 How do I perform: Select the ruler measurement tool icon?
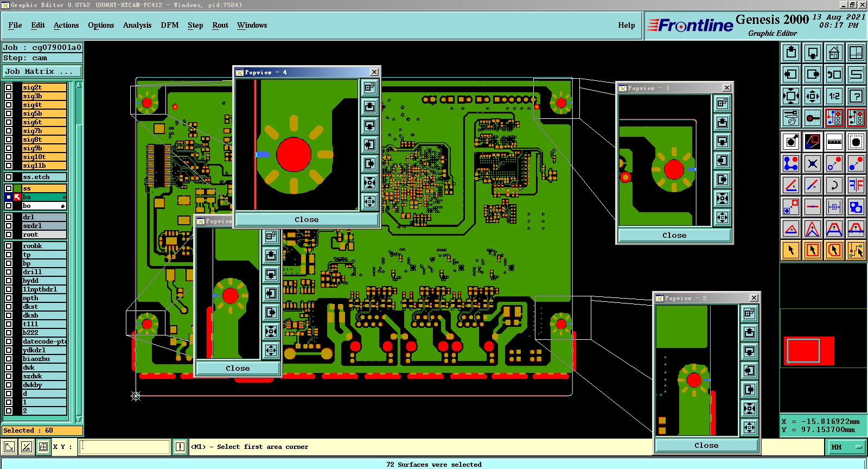click(834, 142)
